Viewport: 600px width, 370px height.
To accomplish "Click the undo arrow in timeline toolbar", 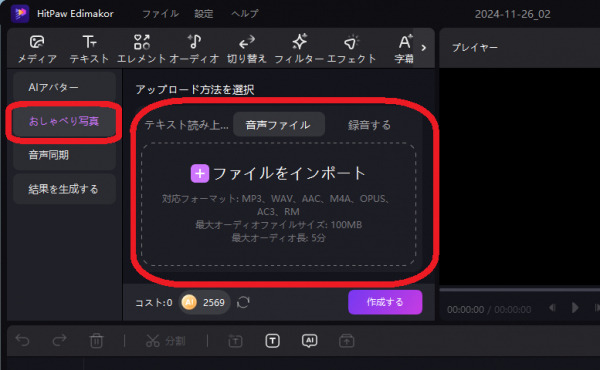I will point(23,340).
